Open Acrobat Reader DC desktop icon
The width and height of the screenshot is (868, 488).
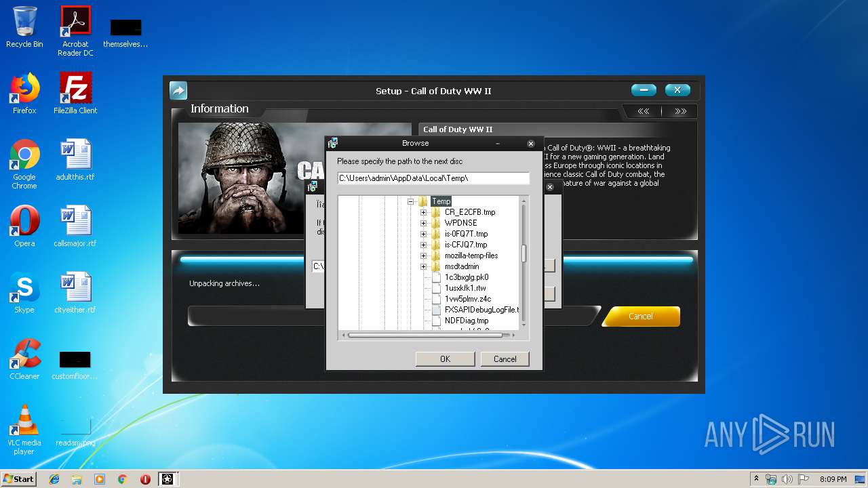point(75,31)
